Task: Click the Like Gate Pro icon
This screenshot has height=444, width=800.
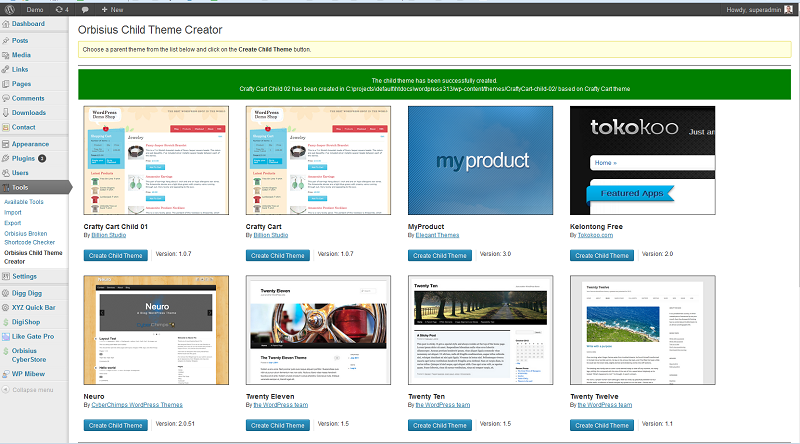Action: click(6, 336)
